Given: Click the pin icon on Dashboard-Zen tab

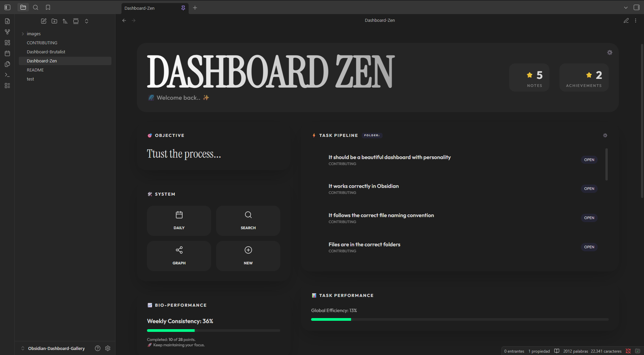Looking at the screenshot, I should 183,8.
